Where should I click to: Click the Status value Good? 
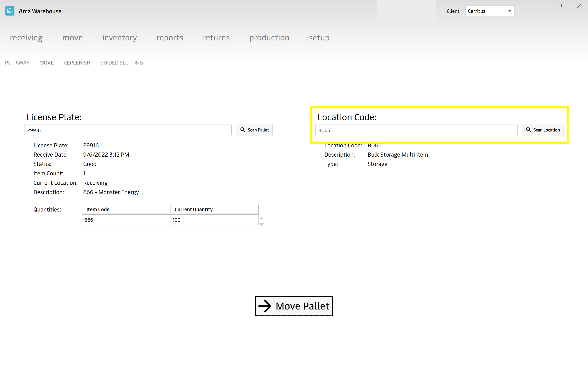pos(90,164)
